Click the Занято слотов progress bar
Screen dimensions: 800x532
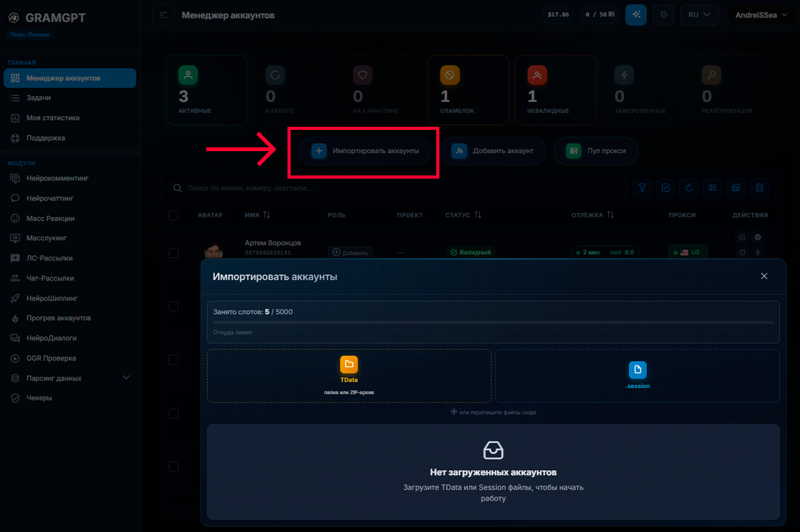493,322
